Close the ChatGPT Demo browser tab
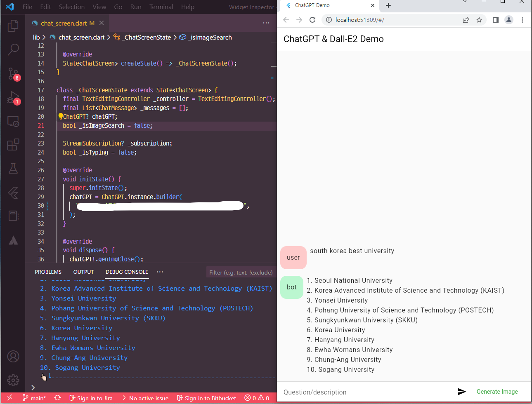 [373, 5]
